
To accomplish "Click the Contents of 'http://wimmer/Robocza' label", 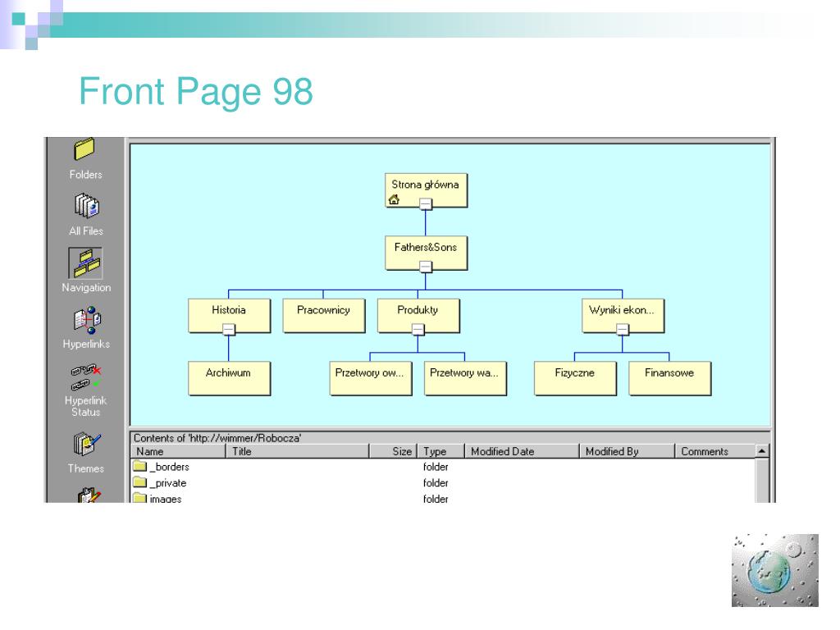I will coord(217,438).
